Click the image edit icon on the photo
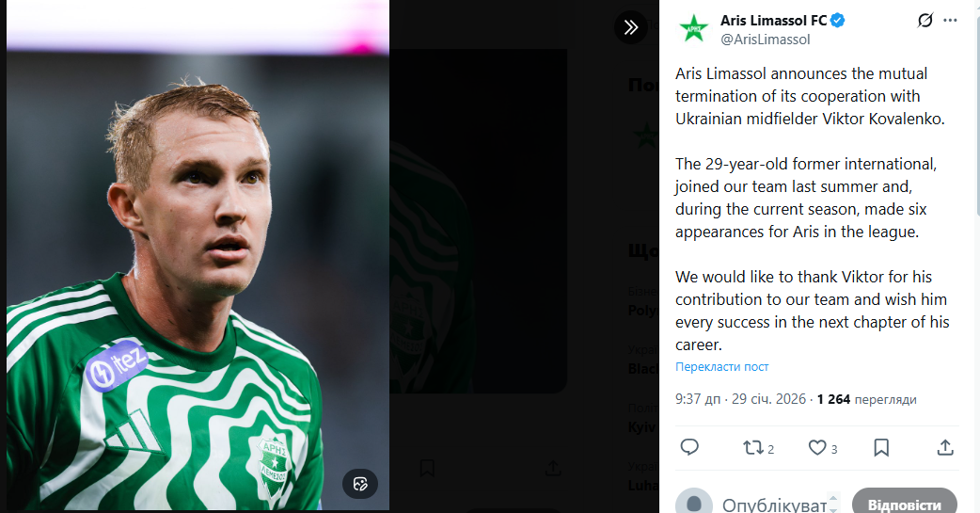 (x=359, y=484)
